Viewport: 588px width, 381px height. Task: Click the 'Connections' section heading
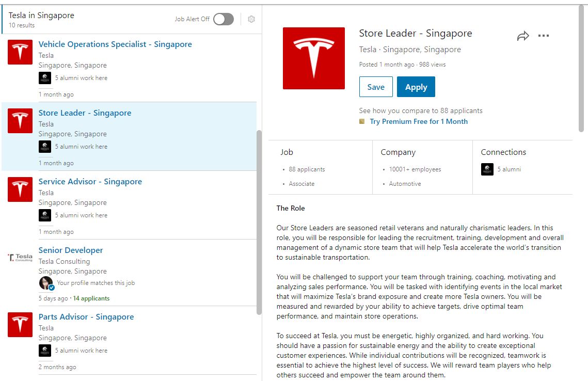[x=503, y=152]
